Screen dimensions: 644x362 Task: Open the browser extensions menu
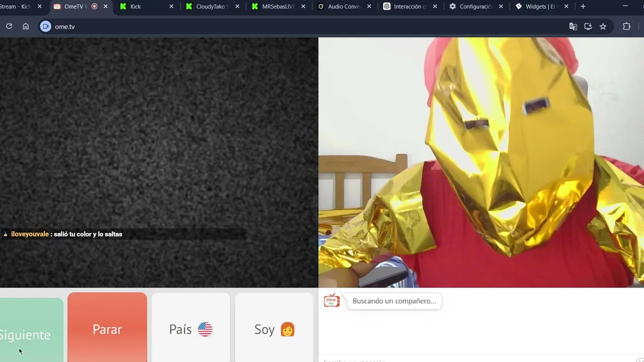click(626, 26)
